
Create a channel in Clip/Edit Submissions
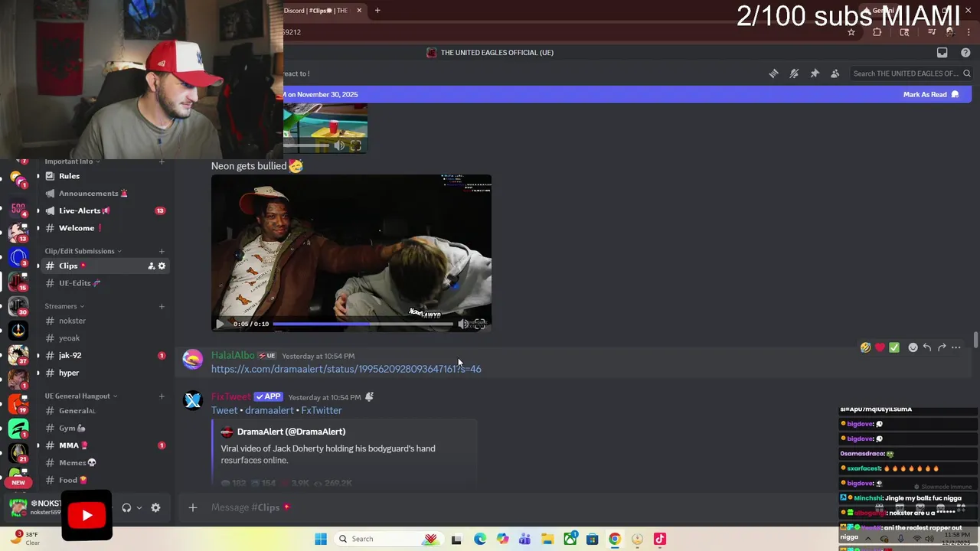162,251
